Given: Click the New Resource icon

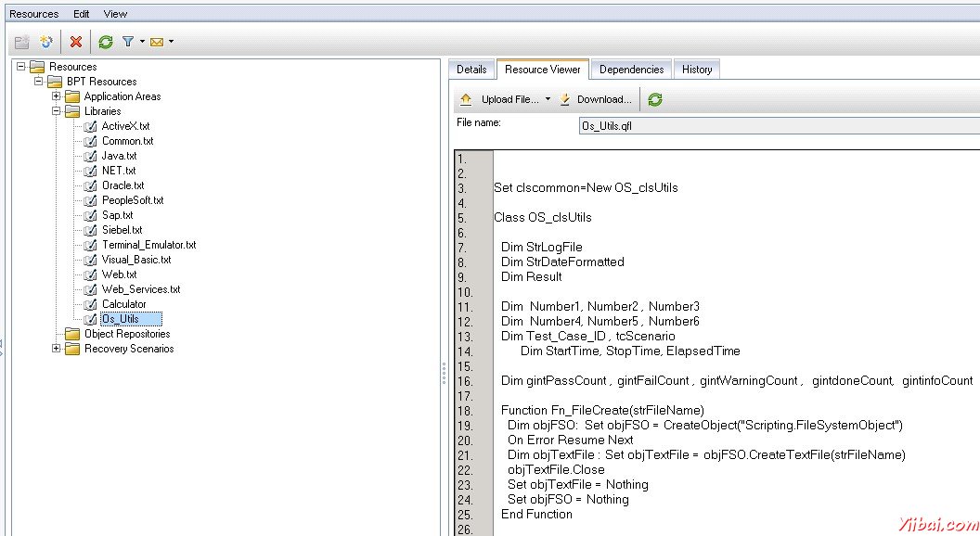Looking at the screenshot, I should 45,42.
